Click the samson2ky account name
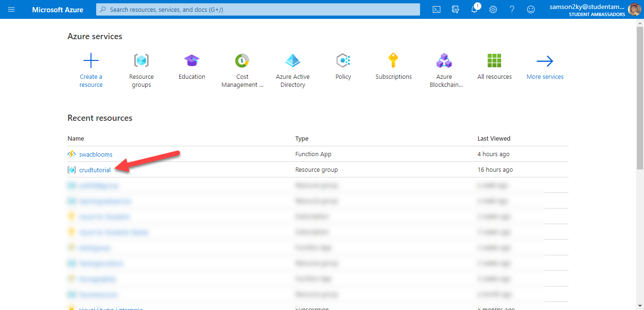This screenshot has width=644, height=310. pyautogui.click(x=587, y=7)
